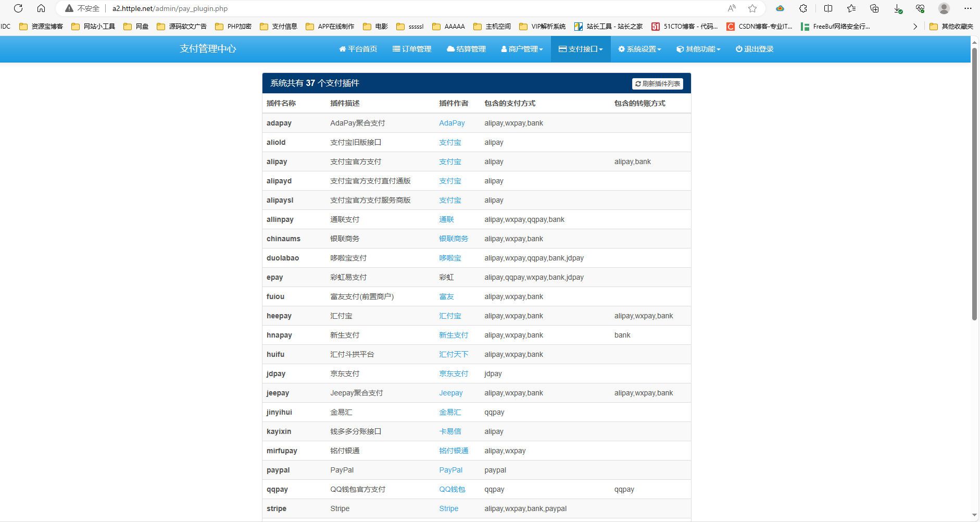The image size is (980, 522).
Task: Bookmark page with the star icon
Action: [x=752, y=8]
